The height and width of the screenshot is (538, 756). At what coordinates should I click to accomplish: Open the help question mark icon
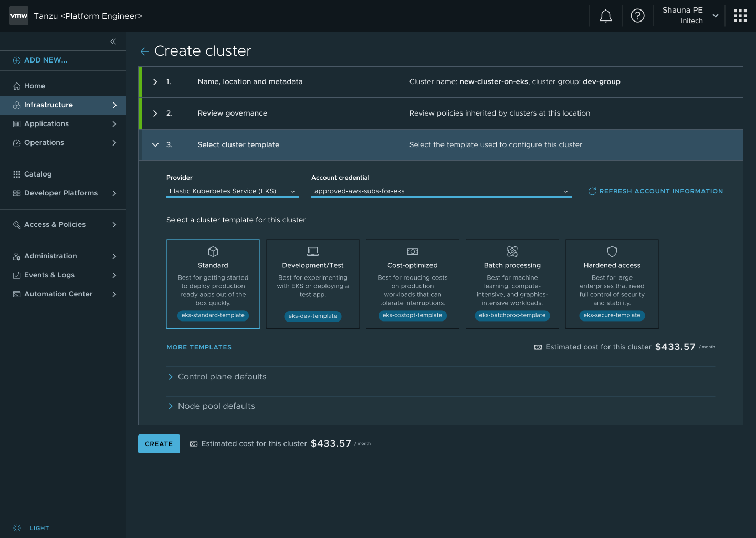[x=637, y=16]
